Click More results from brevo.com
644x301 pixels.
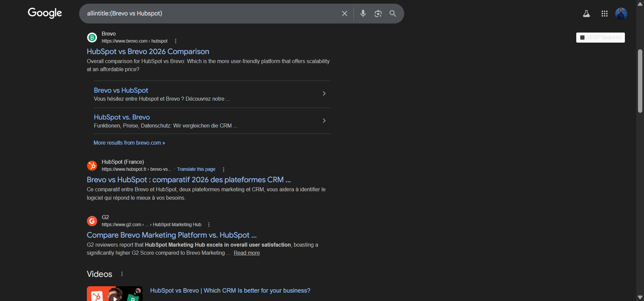pyautogui.click(x=129, y=143)
